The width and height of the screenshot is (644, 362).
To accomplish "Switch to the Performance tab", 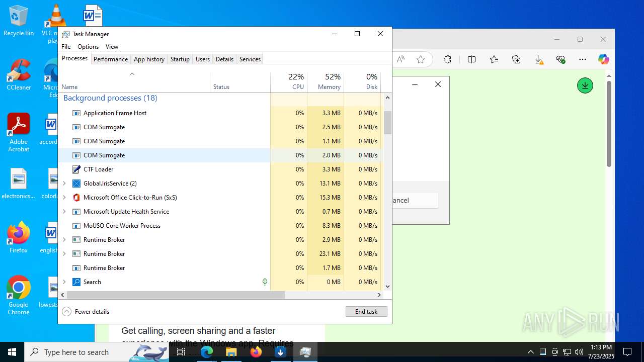I will coord(111,59).
